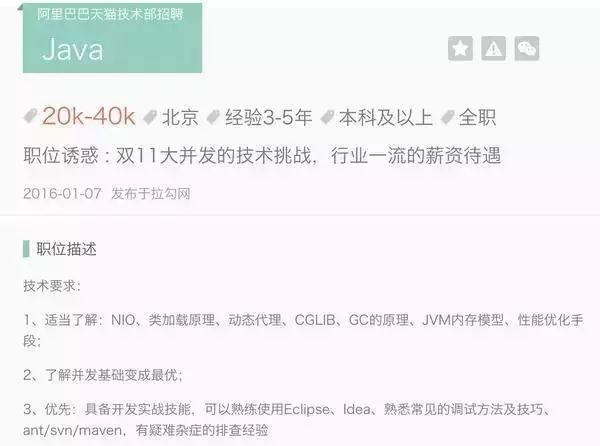
Task: Click the 北京 location tag
Action: click(x=180, y=117)
